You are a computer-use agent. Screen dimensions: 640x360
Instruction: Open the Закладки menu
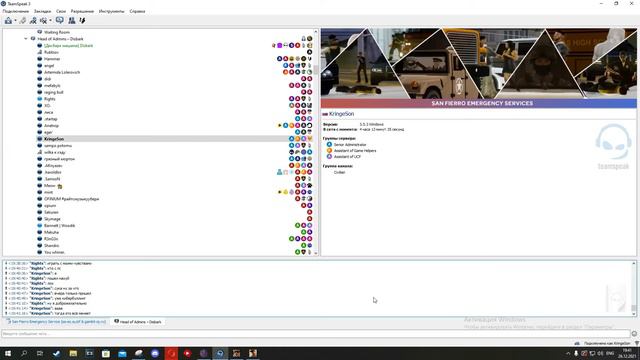click(x=42, y=11)
